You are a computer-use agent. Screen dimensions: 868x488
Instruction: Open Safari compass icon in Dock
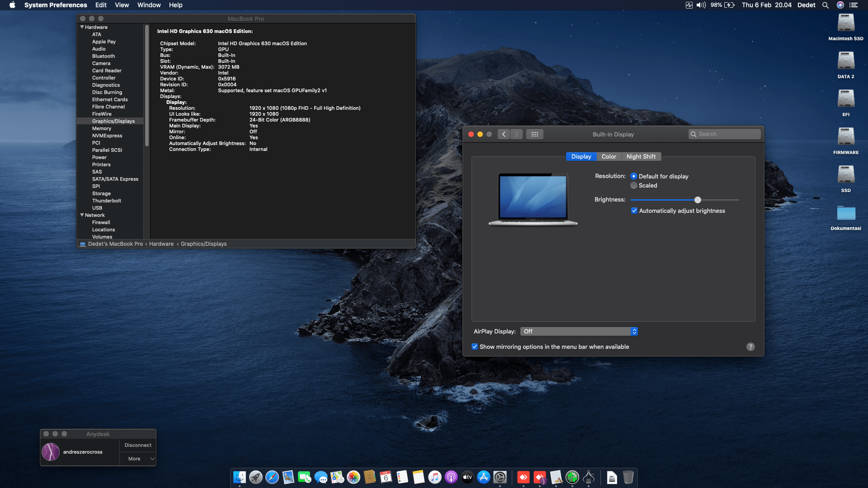272,477
